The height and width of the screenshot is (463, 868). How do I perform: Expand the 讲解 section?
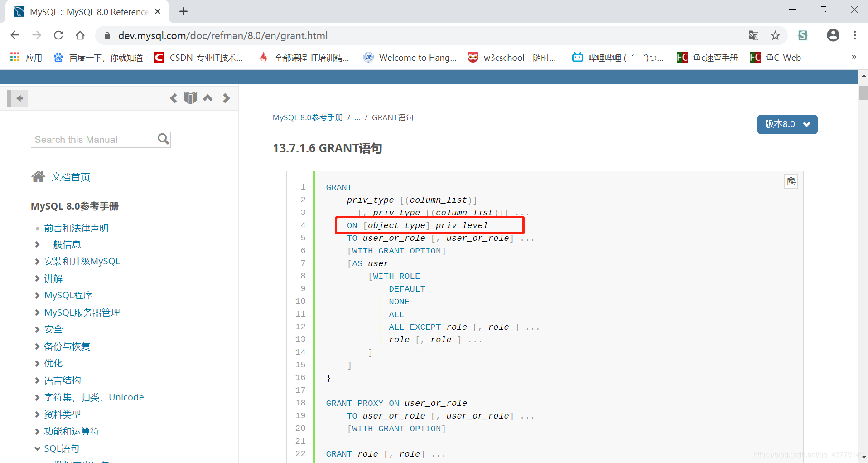pyautogui.click(x=37, y=278)
